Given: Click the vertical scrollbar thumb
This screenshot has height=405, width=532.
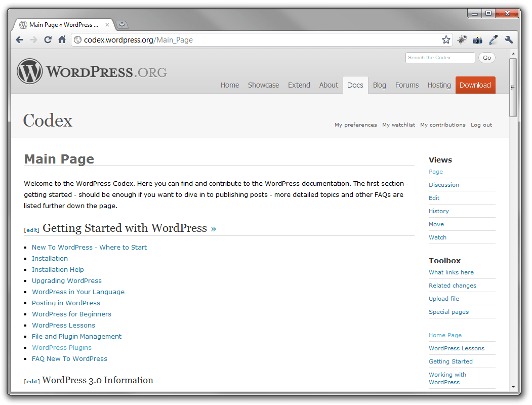Looking at the screenshot, I should pos(513,88).
